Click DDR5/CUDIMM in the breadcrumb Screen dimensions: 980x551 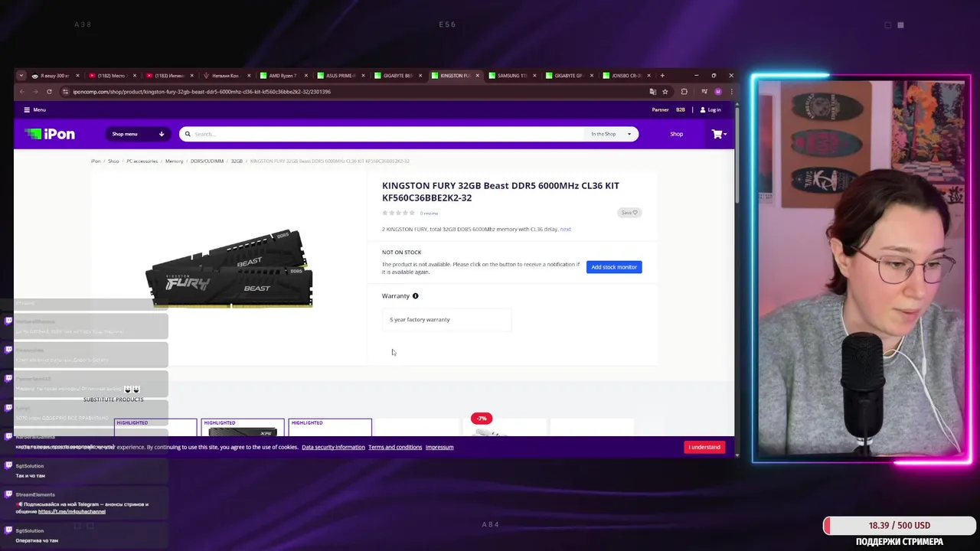tap(207, 161)
